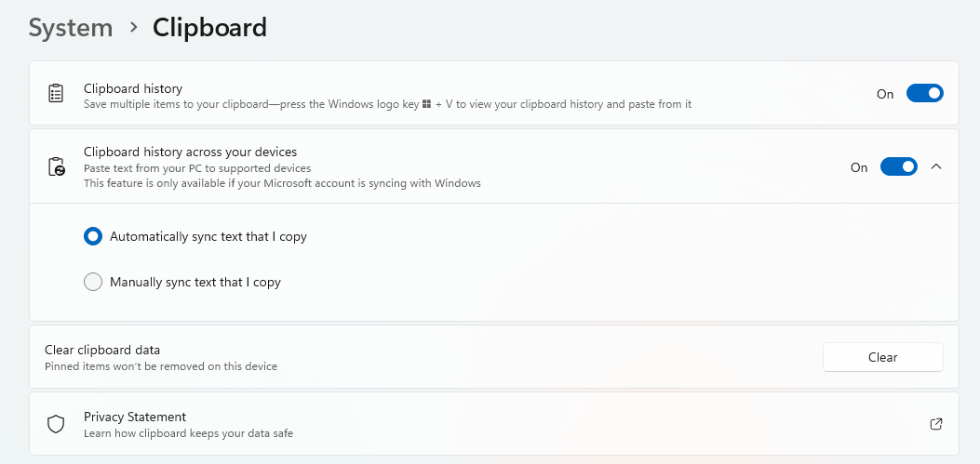
Task: Click the Clipboard history list icon
Action: (56, 94)
